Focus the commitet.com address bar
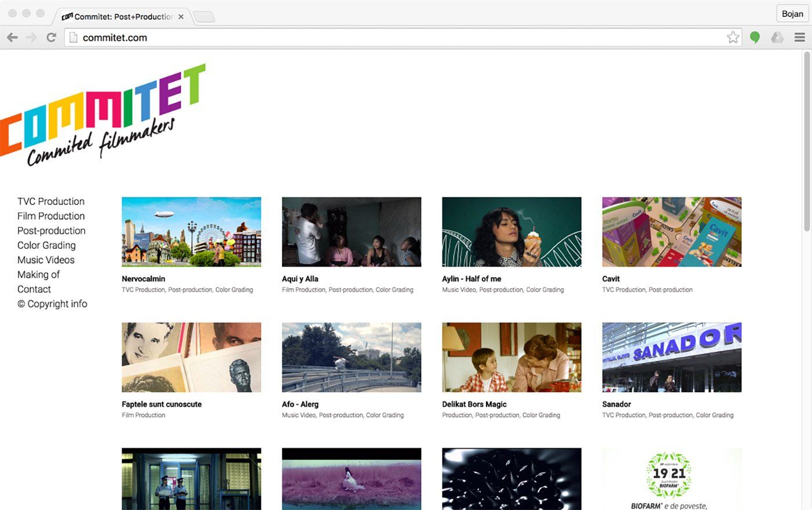The image size is (812, 510). click(x=403, y=38)
